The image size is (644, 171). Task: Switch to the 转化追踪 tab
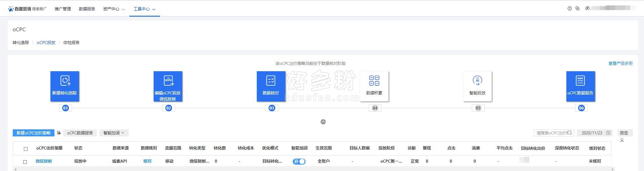(21, 43)
